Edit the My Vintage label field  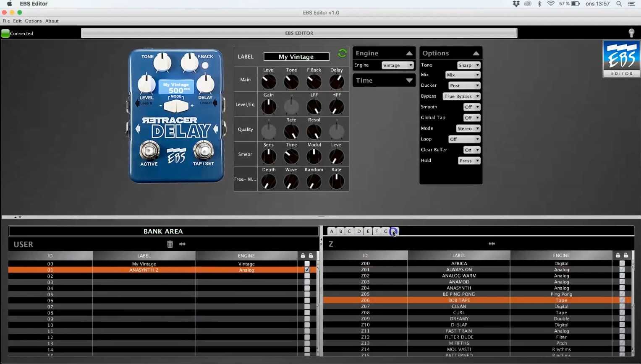point(296,57)
